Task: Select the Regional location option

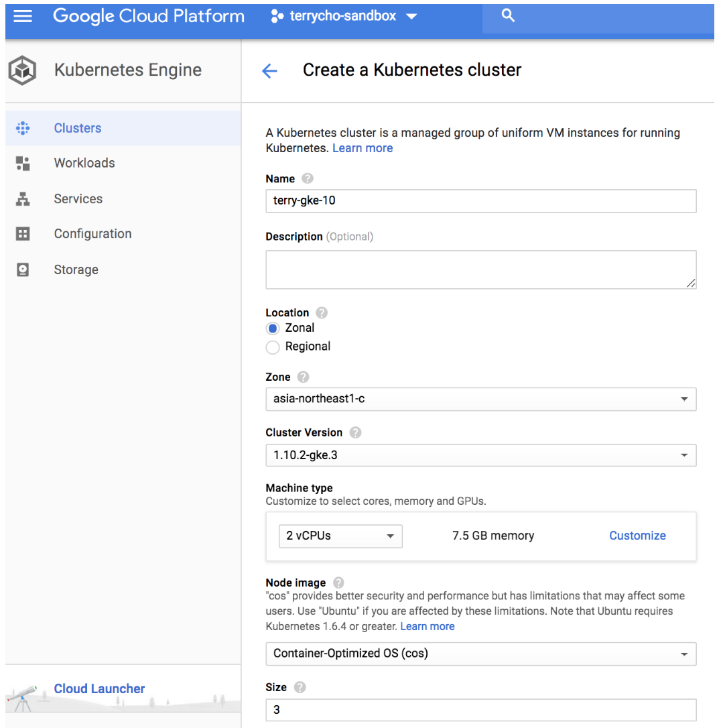Action: tap(273, 347)
